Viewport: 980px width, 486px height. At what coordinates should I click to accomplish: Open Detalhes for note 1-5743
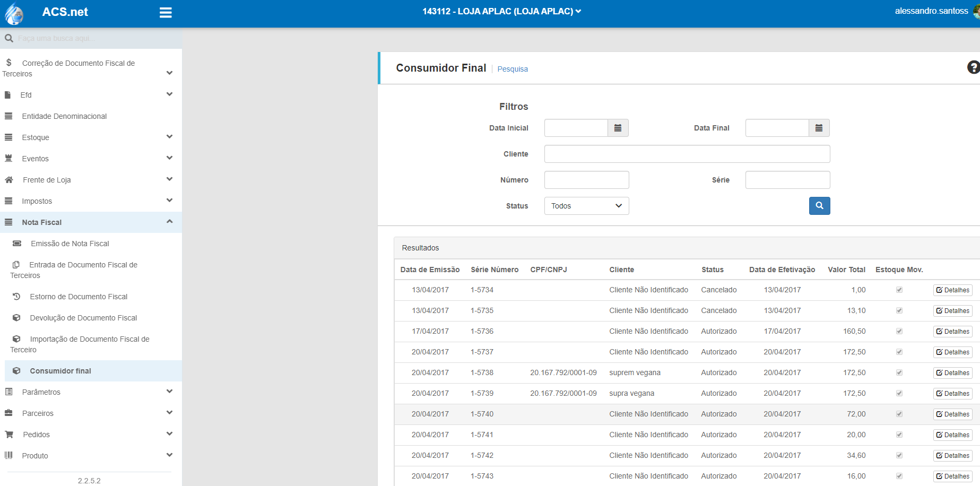tap(952, 476)
